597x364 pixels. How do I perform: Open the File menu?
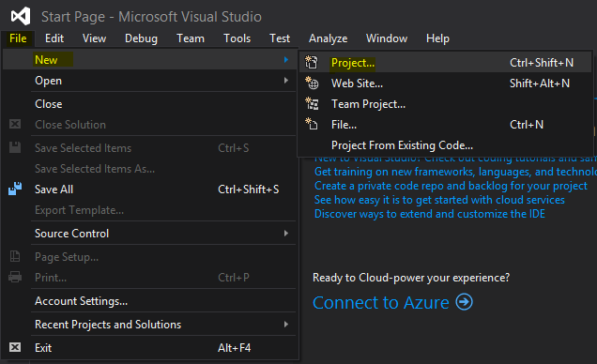click(18, 38)
